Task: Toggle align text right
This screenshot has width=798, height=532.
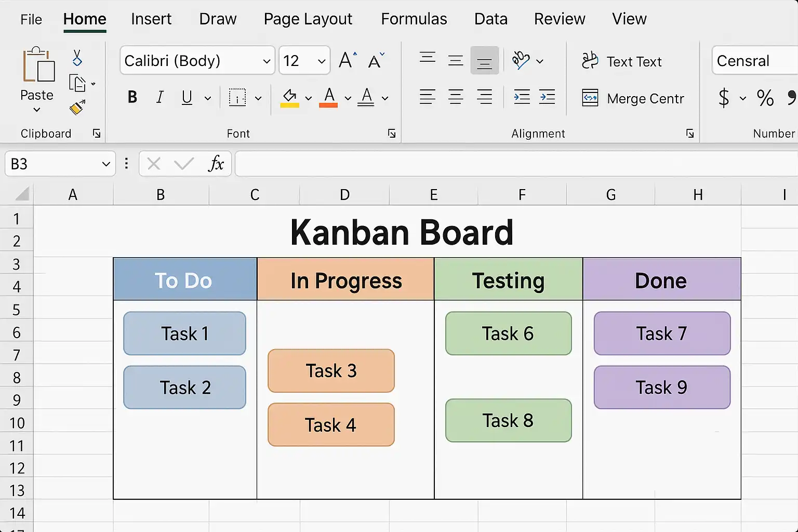Action: pos(484,97)
